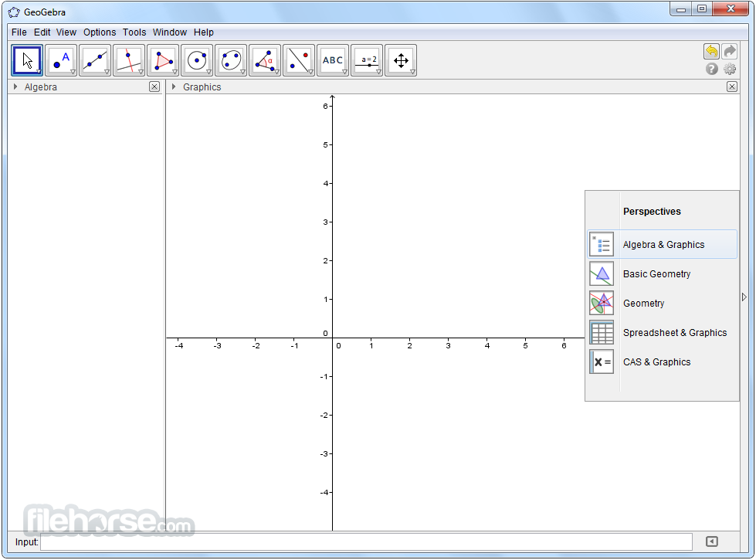This screenshot has height=560, width=756.
Task: Choose the CAS & Graphics perspective
Action: (656, 362)
